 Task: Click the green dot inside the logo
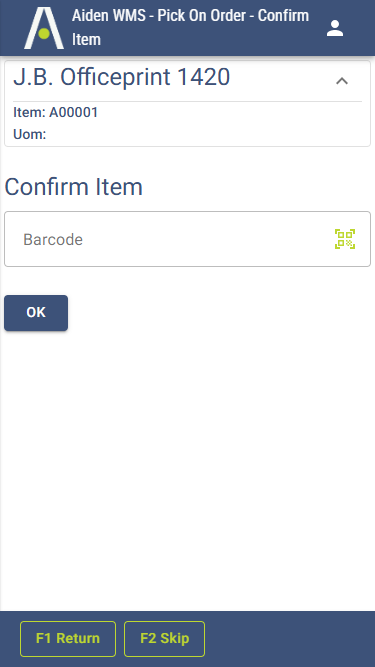(44, 33)
